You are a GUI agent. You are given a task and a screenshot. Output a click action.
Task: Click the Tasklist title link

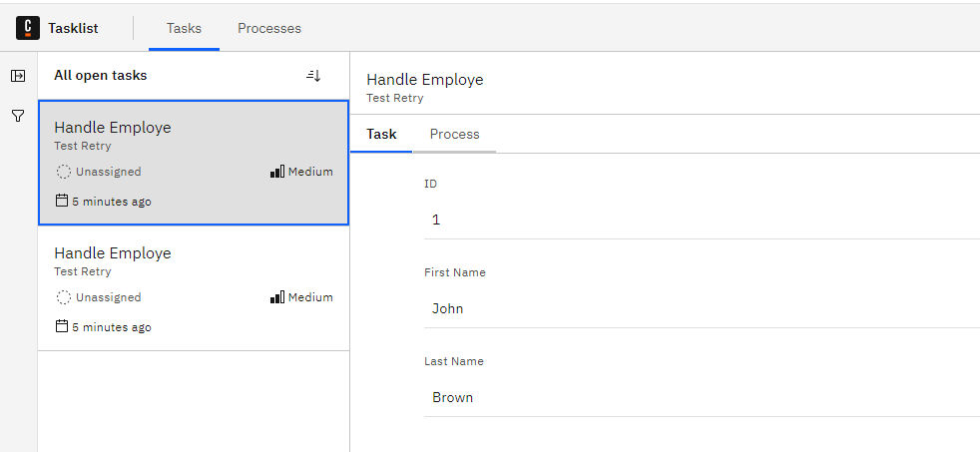click(73, 28)
